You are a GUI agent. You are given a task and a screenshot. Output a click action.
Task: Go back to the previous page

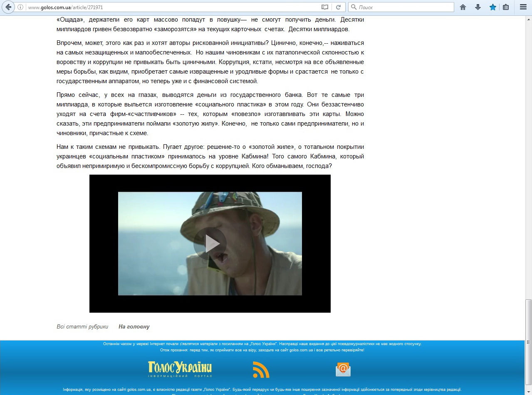pos(8,7)
